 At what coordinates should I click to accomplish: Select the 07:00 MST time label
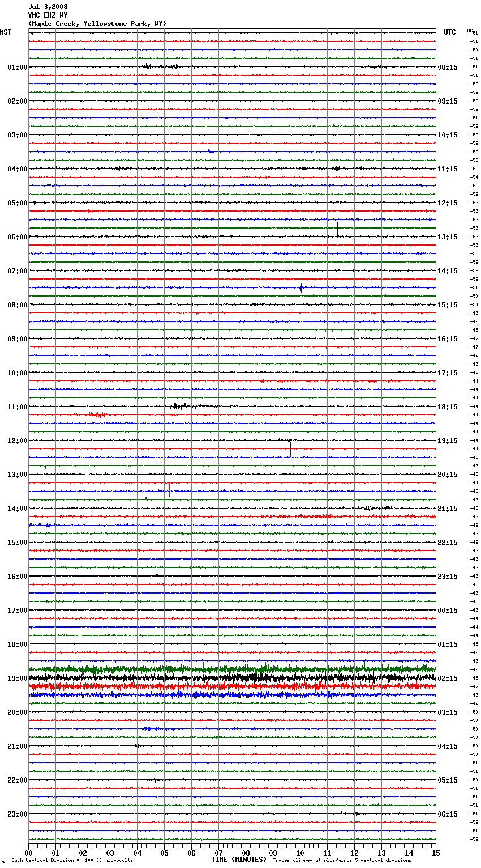pyautogui.click(x=18, y=271)
